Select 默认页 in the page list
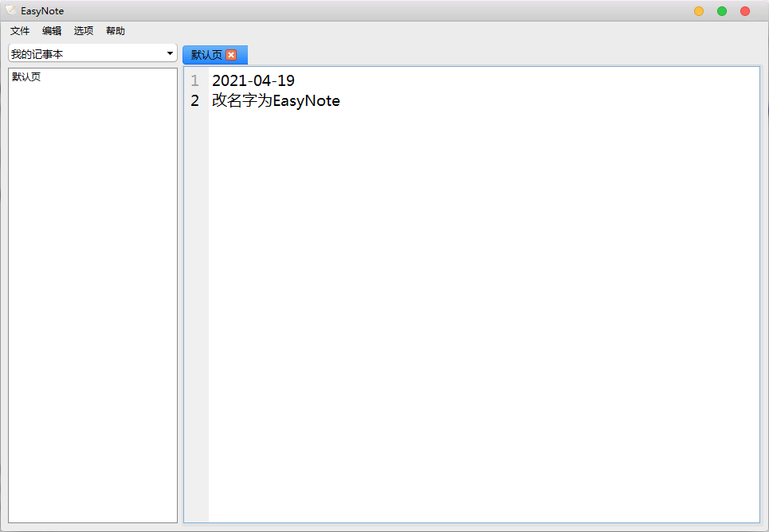 point(26,77)
